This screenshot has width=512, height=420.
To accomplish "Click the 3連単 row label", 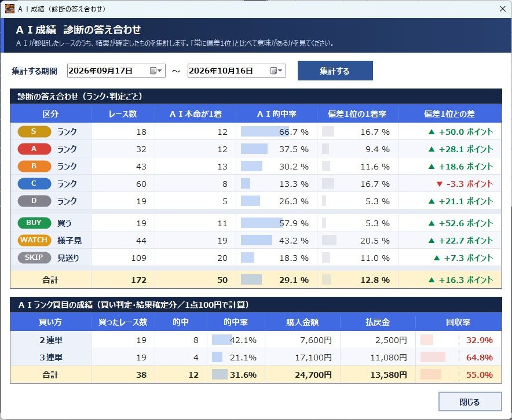I will coord(50,357).
